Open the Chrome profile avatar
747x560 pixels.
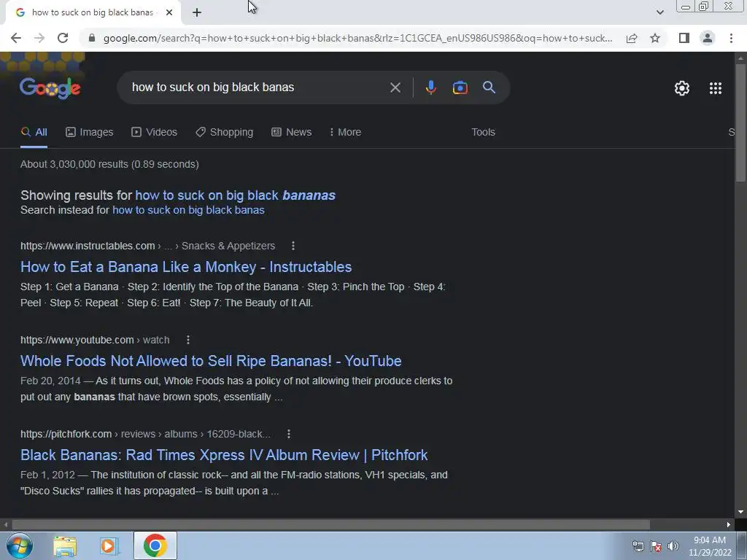point(708,38)
